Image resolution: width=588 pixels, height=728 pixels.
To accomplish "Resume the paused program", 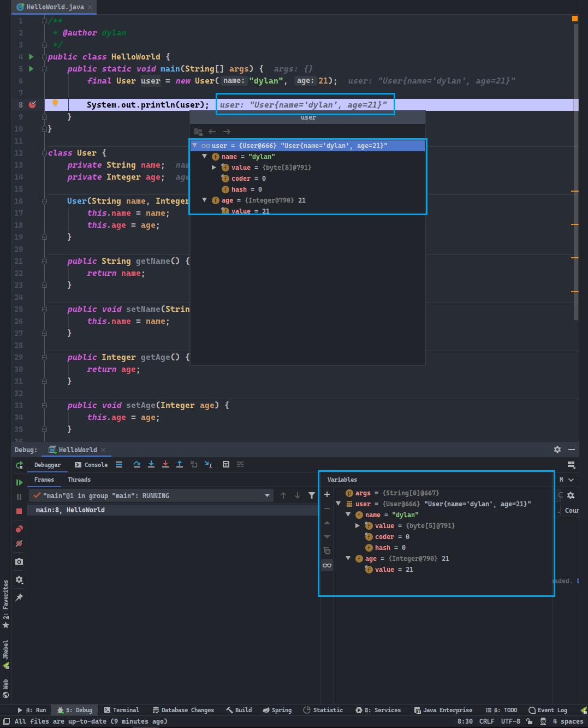I will click(19, 482).
